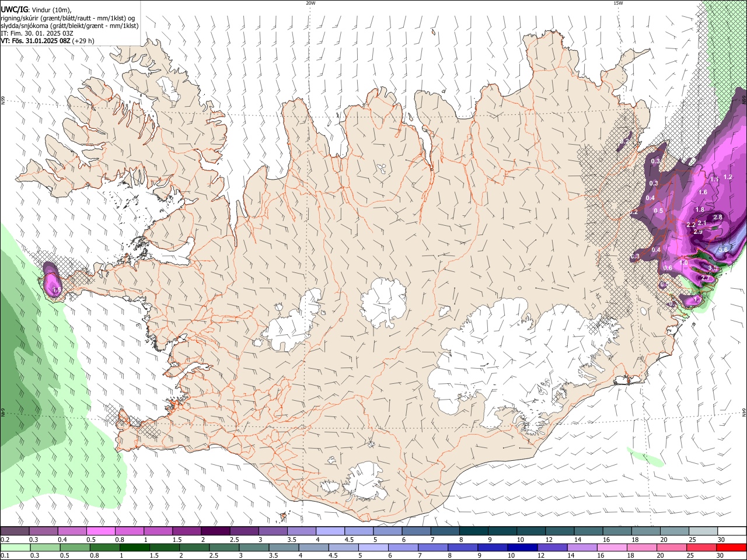
Task: Click the purple snow patch on the Snæfellsnes peninsula
Action: (53, 280)
